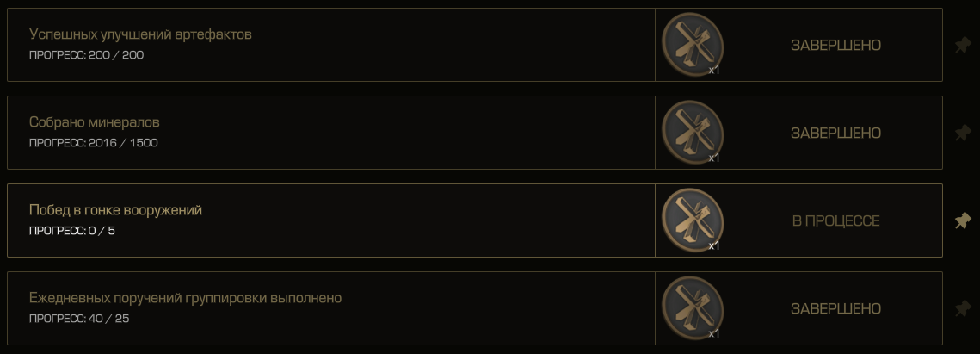Select the 'Побед в гонке вооружений' title
This screenshot has width=980, height=354.
point(115,210)
